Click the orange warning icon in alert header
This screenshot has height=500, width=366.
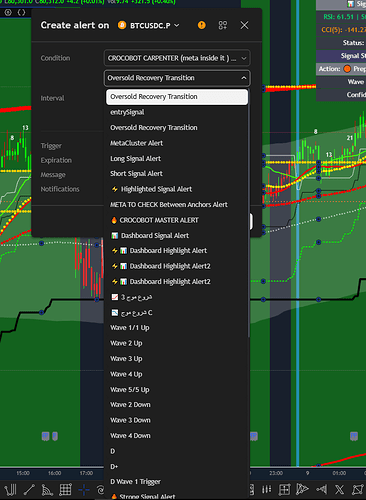(x=202, y=25)
